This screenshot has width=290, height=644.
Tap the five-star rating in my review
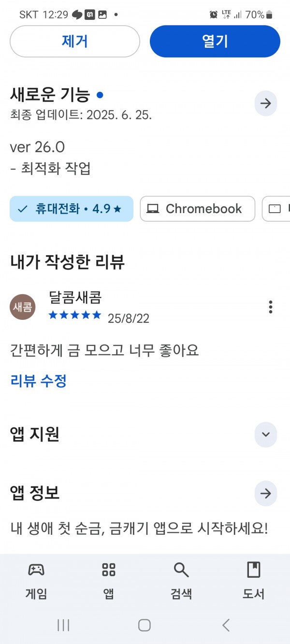pyautogui.click(x=75, y=315)
